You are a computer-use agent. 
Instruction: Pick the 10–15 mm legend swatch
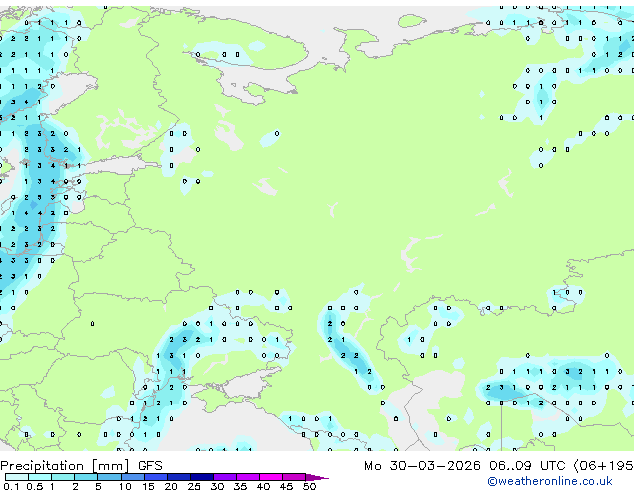pyautogui.click(x=132, y=477)
